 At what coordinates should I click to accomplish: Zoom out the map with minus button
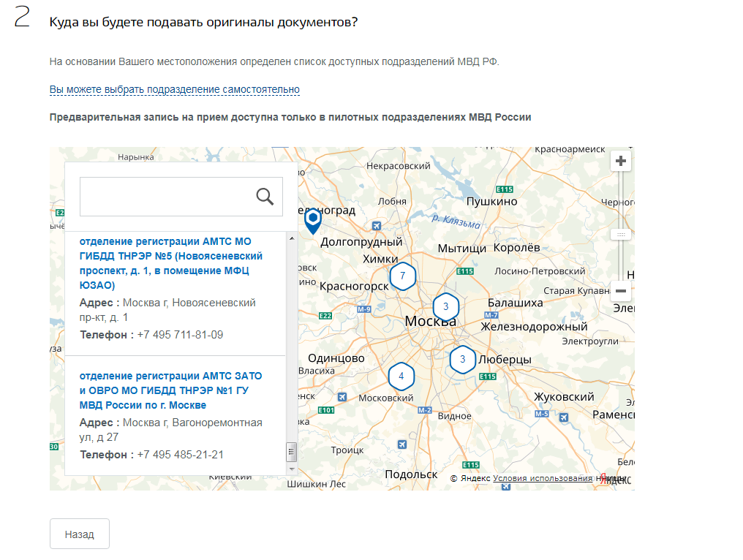[621, 291]
